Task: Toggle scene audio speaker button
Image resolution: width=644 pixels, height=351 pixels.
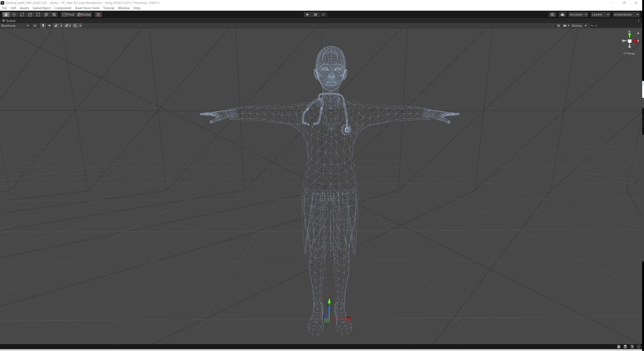Action: pos(49,25)
